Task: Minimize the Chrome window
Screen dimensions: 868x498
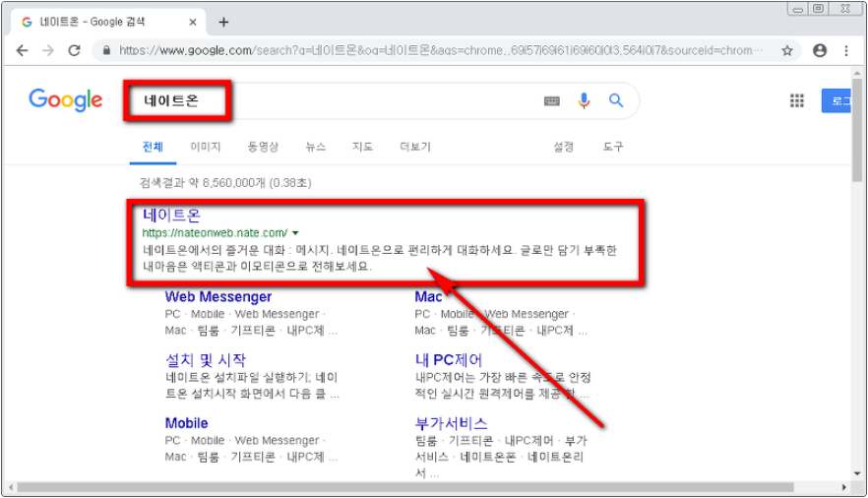Action: (798, 9)
